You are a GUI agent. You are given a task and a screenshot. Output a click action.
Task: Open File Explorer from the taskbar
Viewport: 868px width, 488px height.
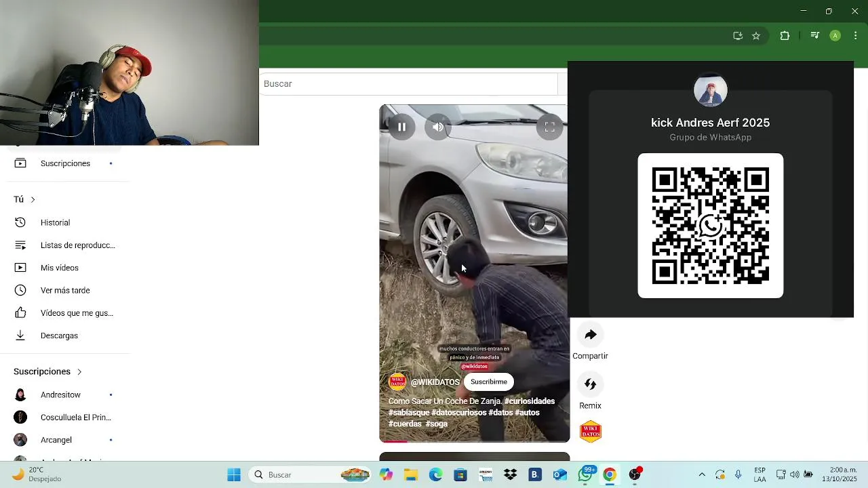411,475
